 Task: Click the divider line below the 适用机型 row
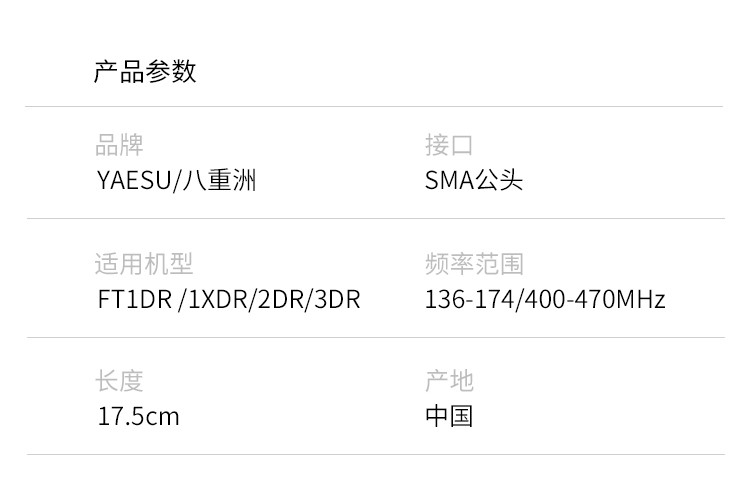tap(374, 338)
